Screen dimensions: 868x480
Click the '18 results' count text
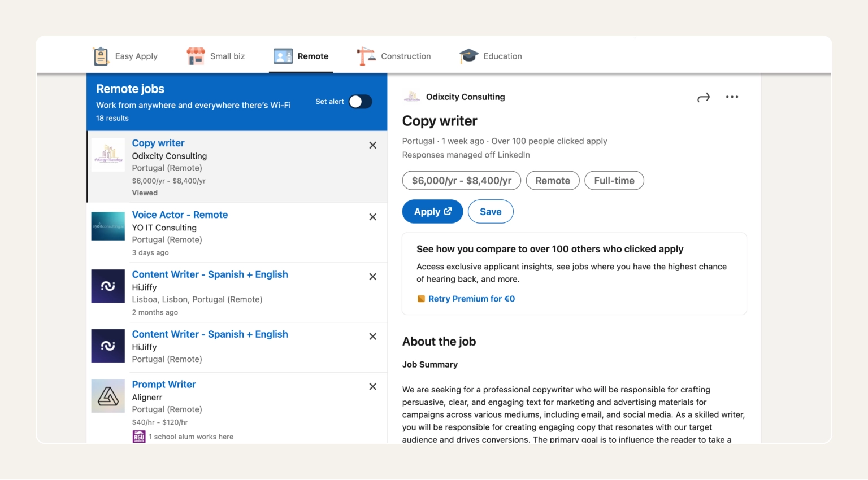click(112, 119)
